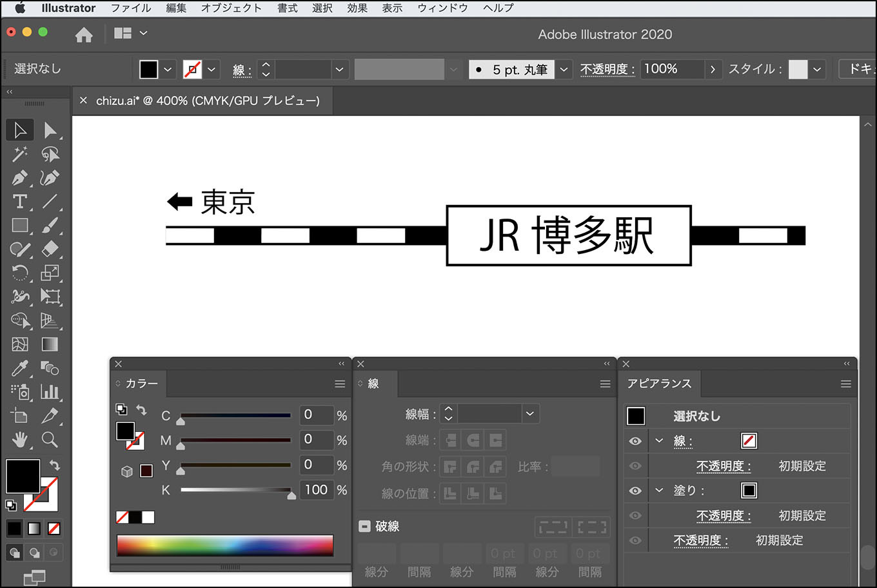
Task: Open fill color dropdown in control bar
Action: point(168,69)
